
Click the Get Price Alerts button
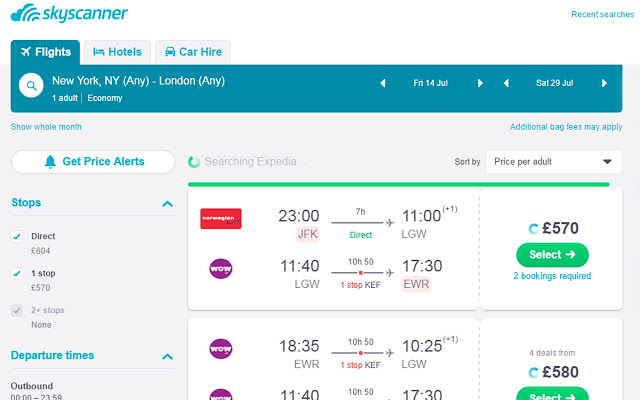[x=93, y=162]
